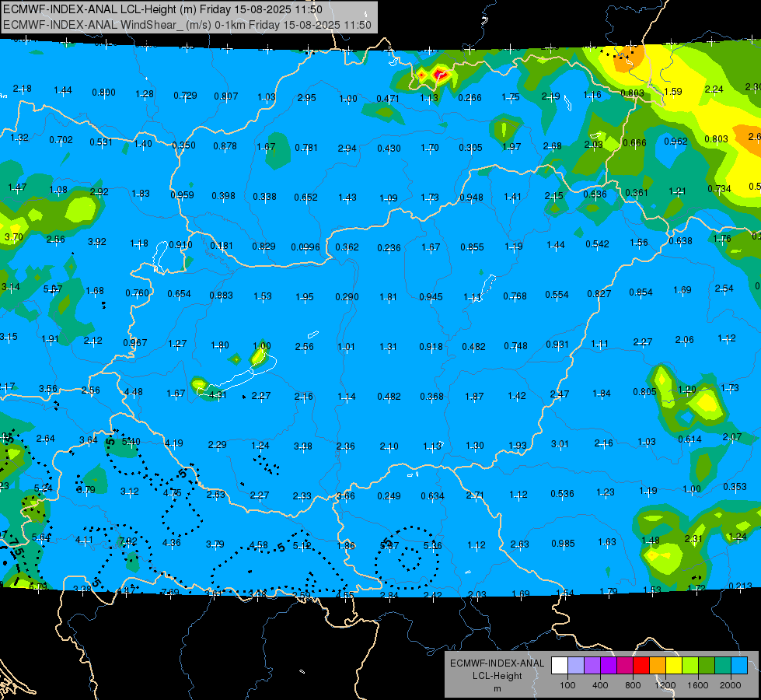This screenshot has width=761, height=700.
Task: Click the wind shear value 0.0996
Action: click(305, 247)
